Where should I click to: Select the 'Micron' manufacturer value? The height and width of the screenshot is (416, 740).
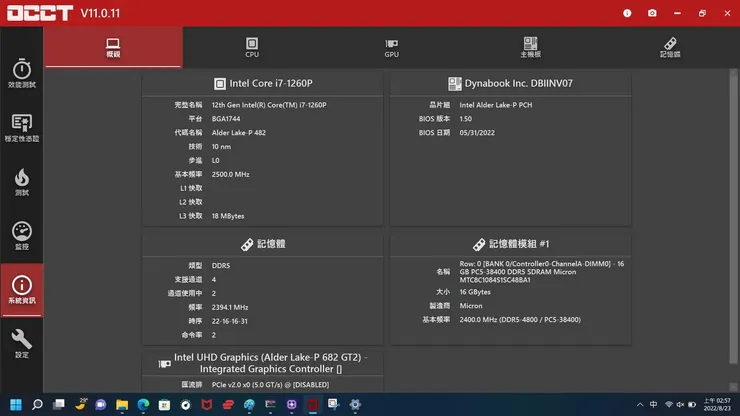471,306
